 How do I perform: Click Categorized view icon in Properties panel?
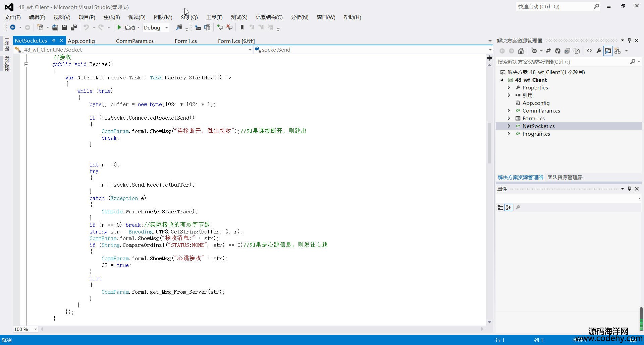pyautogui.click(x=500, y=207)
